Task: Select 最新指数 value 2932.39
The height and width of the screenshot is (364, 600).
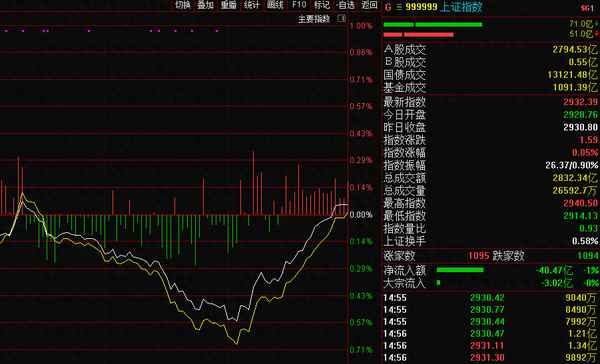Action: pos(580,102)
